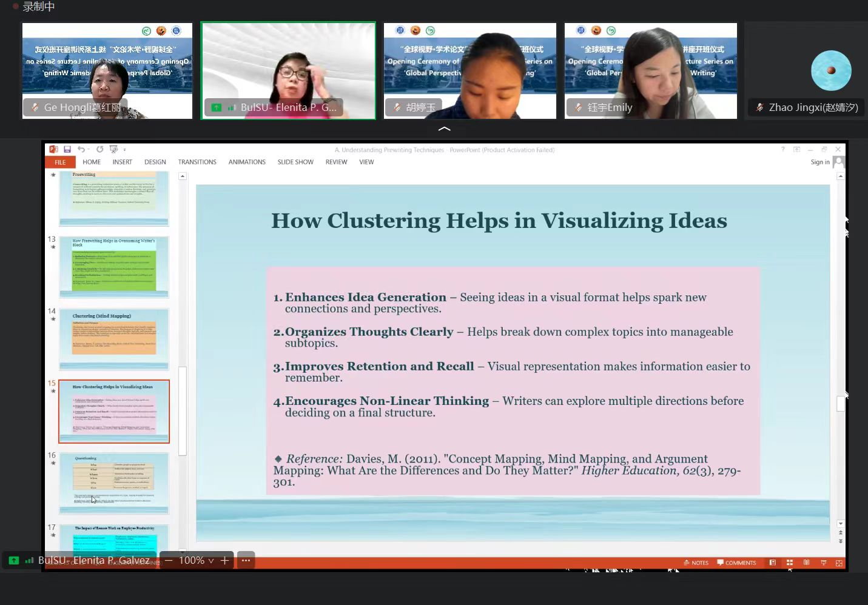This screenshot has height=605, width=868.
Task: Open the TRANSITIONS ribbon tab
Action: 197,162
